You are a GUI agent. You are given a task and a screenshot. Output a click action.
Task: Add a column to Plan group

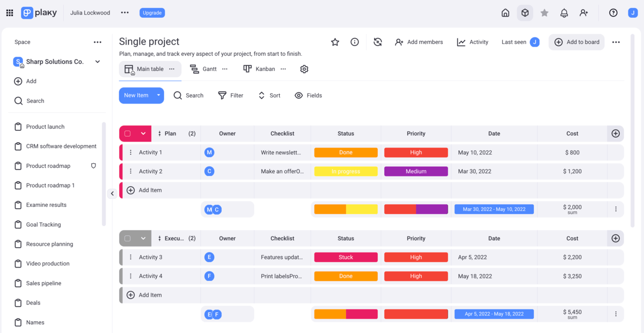tap(616, 134)
